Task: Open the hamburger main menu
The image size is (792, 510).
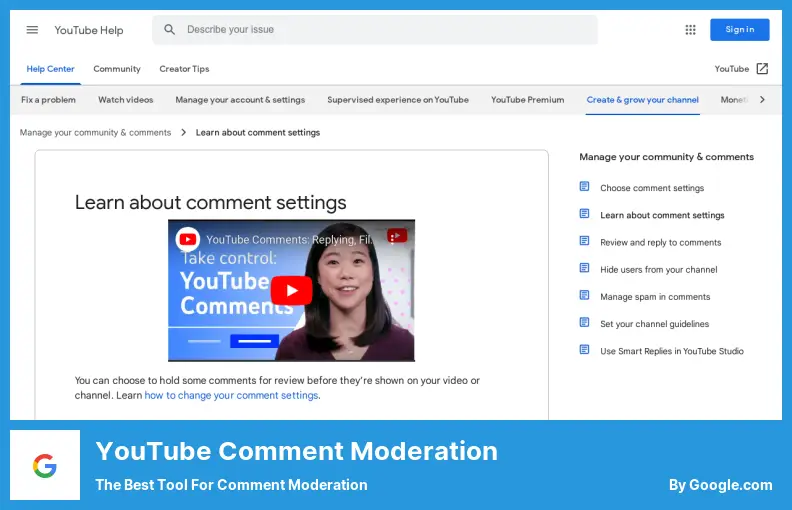Action: pyautogui.click(x=32, y=30)
